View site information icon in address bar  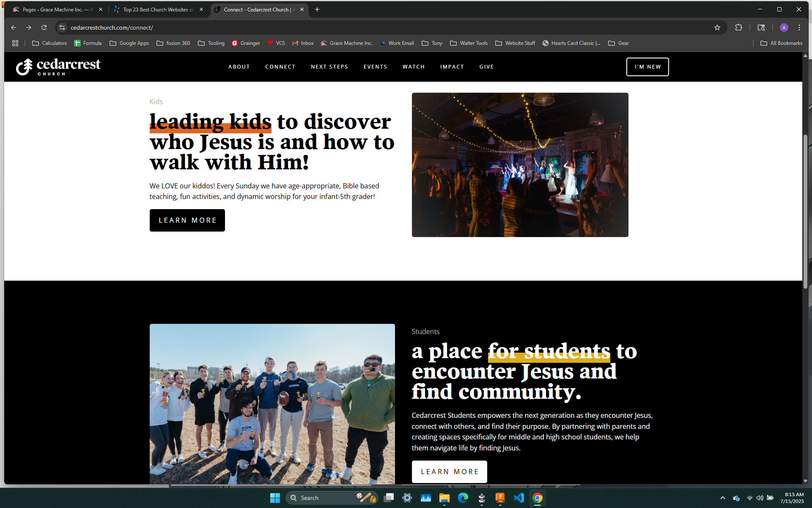[62, 28]
